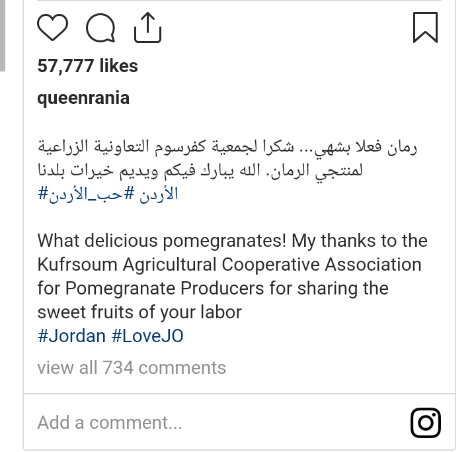Click the Instagram logo icon
Viewport: 476px width, 452px height.
[426, 422]
